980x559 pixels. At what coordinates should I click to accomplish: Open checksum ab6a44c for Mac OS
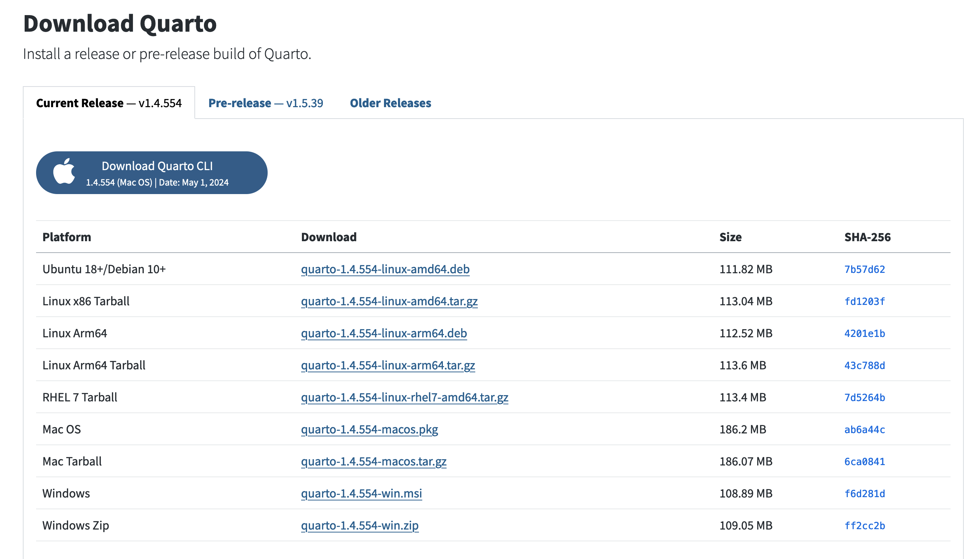coord(864,430)
